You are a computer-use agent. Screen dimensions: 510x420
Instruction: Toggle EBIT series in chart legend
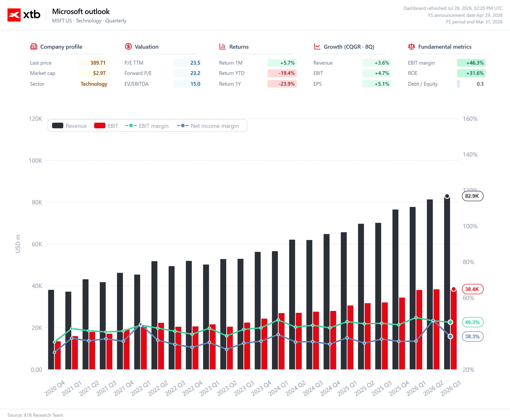[106, 126]
